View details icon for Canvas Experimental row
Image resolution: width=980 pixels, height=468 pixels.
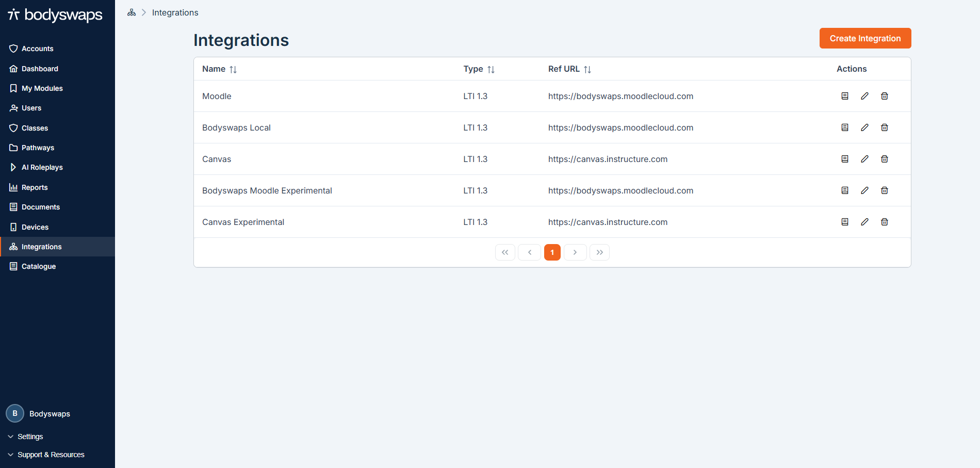(x=845, y=222)
